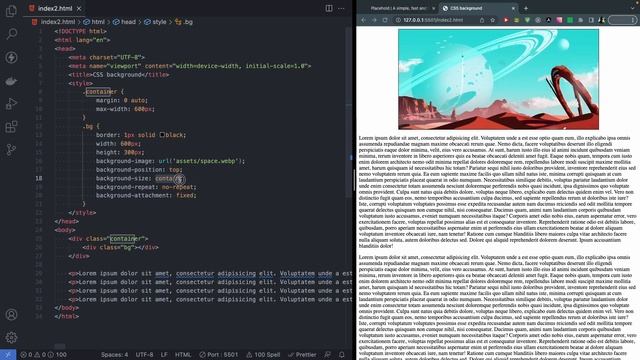Toggle the browser side panel
Viewport: 640px width, 360px height.
[591, 20]
